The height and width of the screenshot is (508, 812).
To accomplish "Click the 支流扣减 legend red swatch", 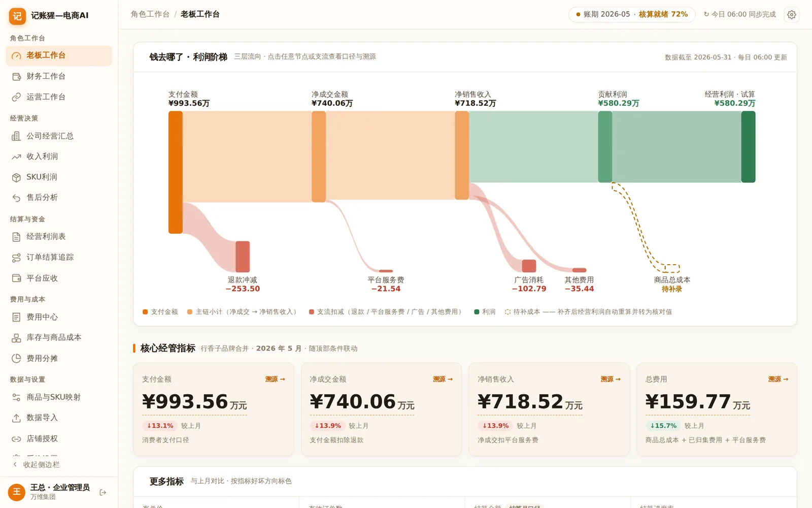I will pos(312,312).
